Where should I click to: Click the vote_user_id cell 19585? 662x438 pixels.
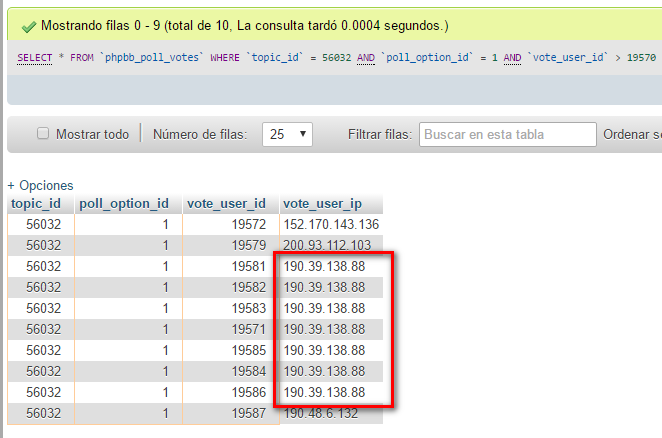247,350
